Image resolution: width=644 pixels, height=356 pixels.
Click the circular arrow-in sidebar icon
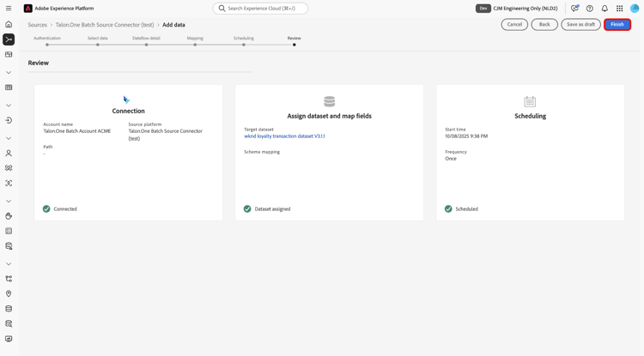[x=9, y=120]
